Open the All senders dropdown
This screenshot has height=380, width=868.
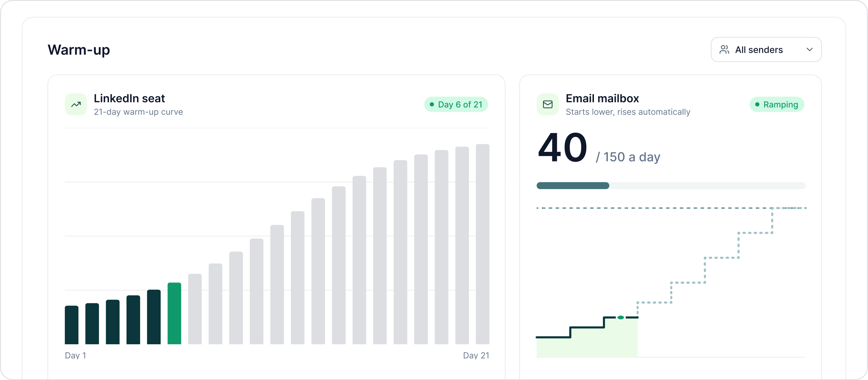[x=766, y=50]
